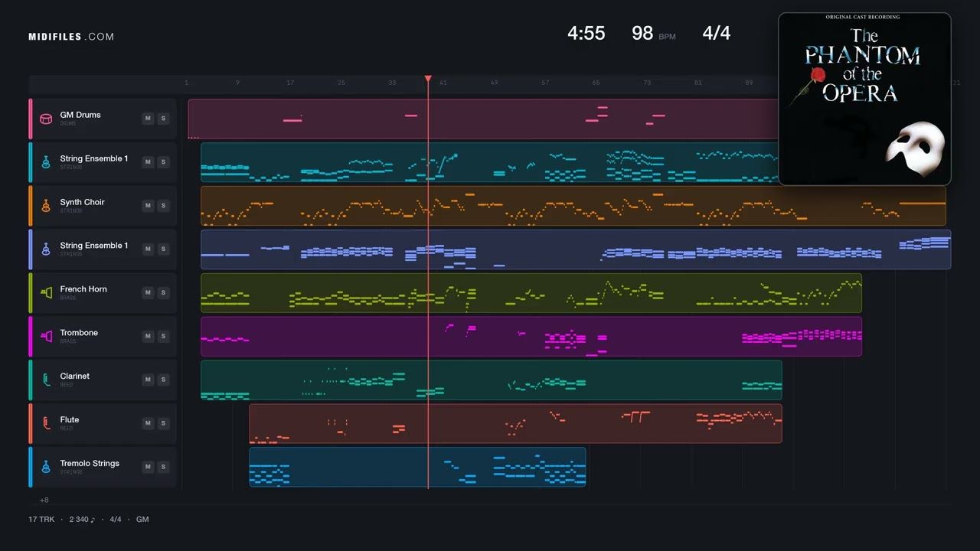
Task: Jump to bar 17 on the ruler
Action: coord(290,83)
